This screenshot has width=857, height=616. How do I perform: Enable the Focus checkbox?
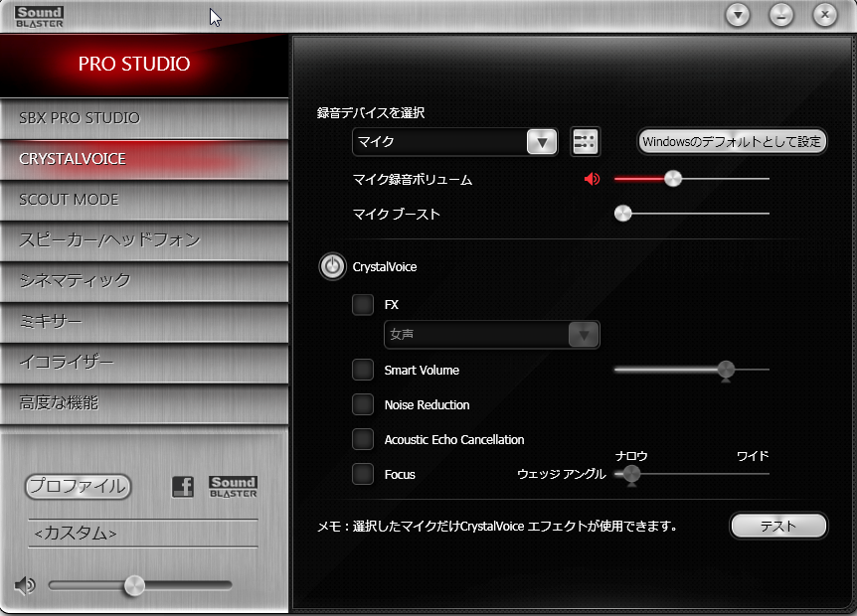click(x=363, y=474)
